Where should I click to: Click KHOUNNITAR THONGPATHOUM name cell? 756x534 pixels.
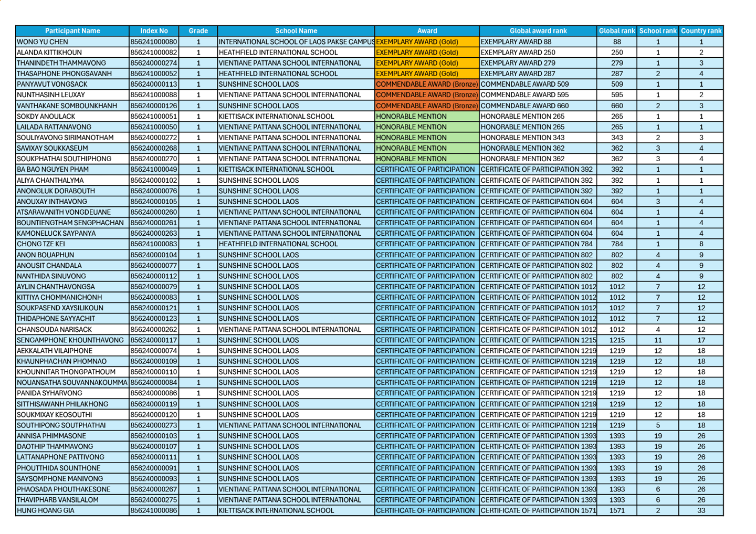pos(72,372)
